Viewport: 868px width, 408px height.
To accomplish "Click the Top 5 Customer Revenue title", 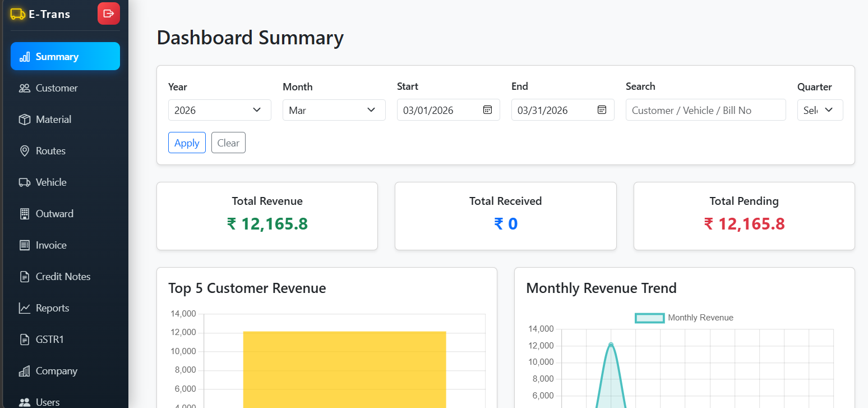I will [x=247, y=288].
